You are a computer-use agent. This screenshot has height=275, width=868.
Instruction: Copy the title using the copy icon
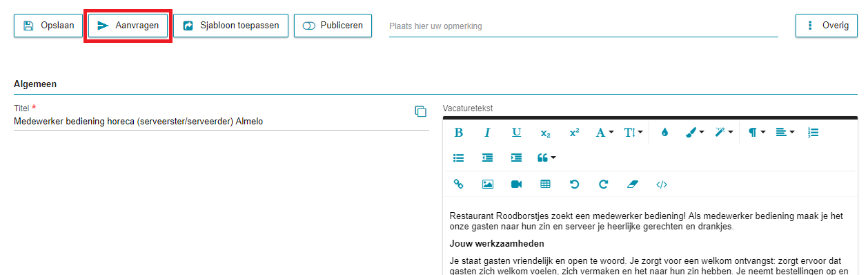tap(420, 111)
